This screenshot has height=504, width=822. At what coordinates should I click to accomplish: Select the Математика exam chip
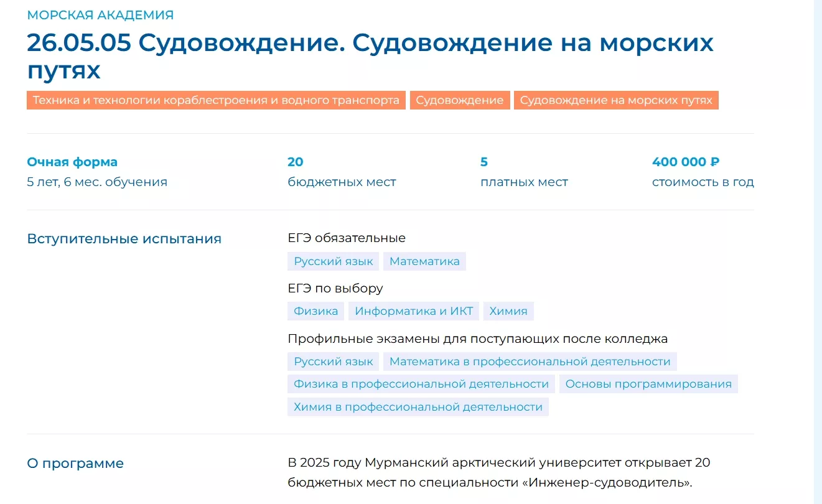(x=424, y=261)
